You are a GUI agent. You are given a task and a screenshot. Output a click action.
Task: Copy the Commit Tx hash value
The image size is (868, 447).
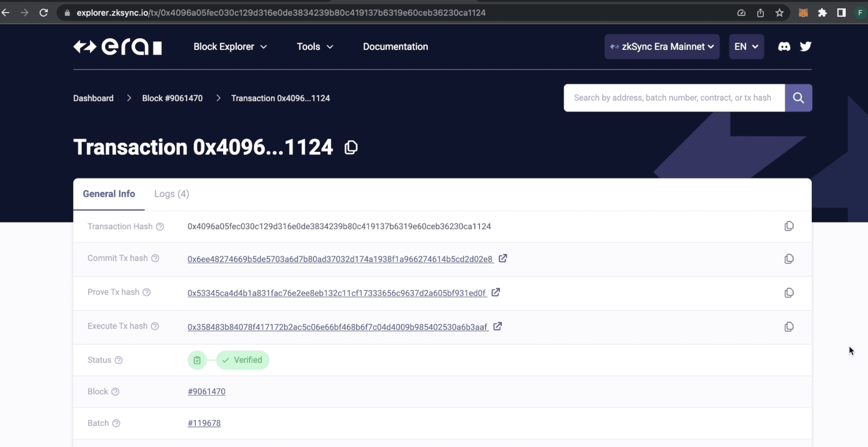click(789, 259)
